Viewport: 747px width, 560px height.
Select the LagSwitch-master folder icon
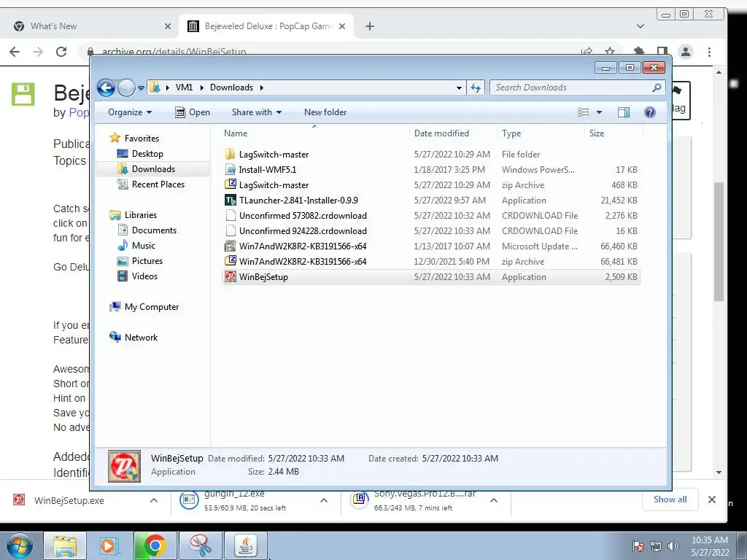pyautogui.click(x=230, y=155)
